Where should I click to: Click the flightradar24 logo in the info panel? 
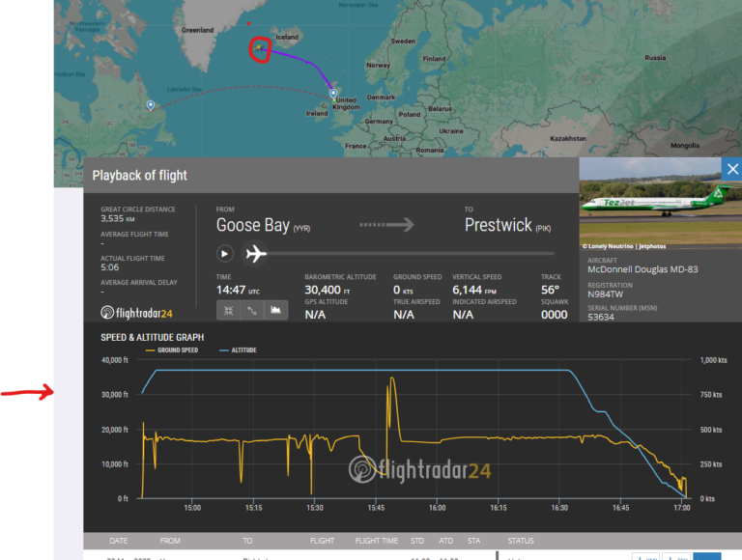pyautogui.click(x=137, y=313)
